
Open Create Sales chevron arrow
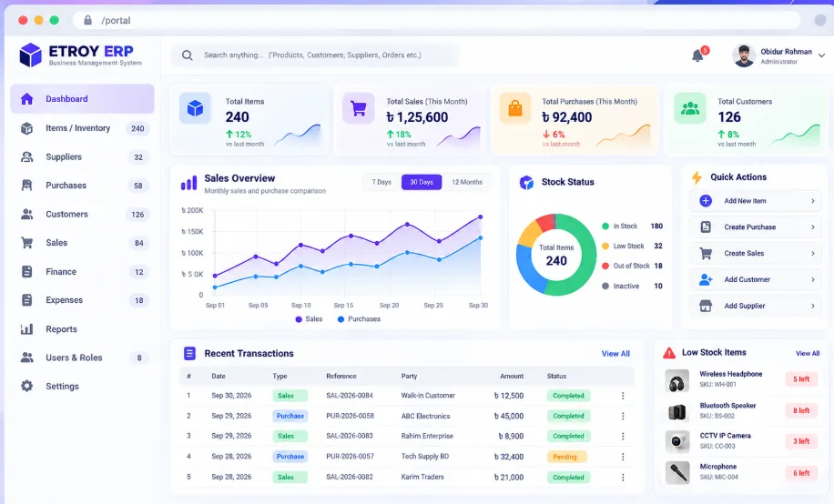tap(813, 253)
